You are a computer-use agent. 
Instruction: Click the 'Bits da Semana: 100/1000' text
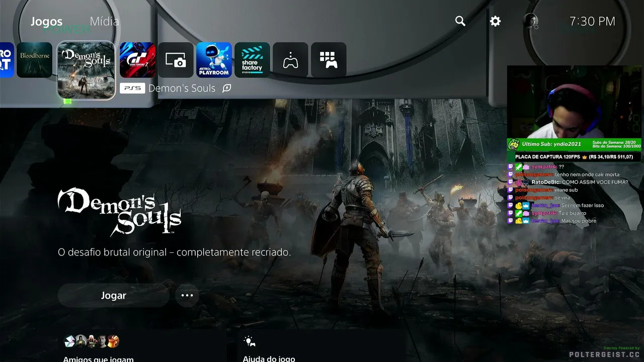(616, 146)
